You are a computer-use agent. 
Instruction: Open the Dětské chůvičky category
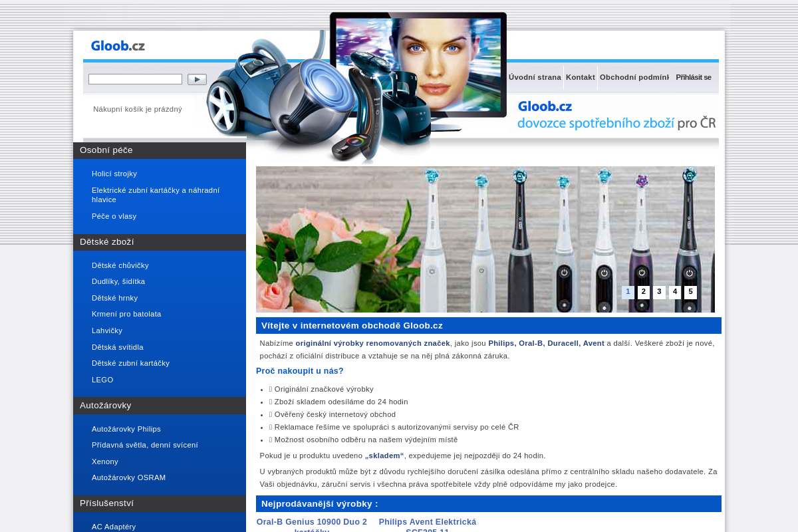(x=120, y=265)
